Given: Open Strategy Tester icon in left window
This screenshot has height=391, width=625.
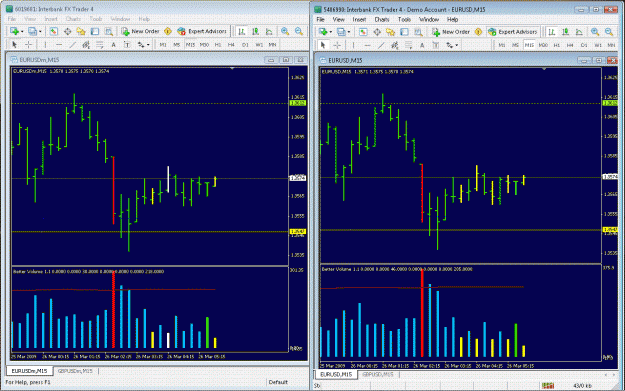Looking at the screenshot, I should pos(108,31).
